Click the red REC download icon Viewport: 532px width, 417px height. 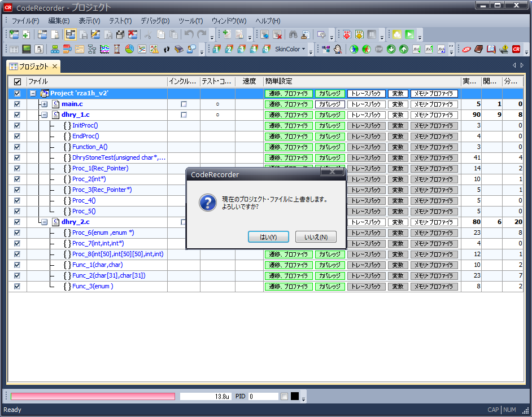[347, 34]
